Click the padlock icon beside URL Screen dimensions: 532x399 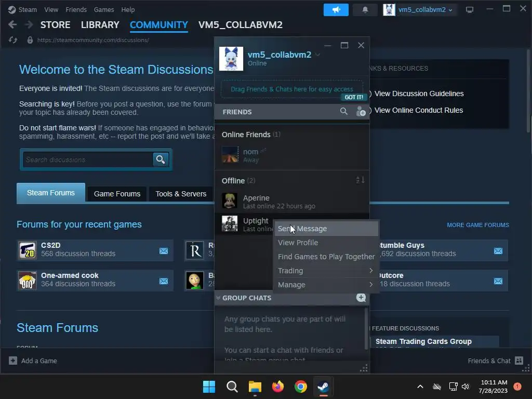(x=30, y=40)
